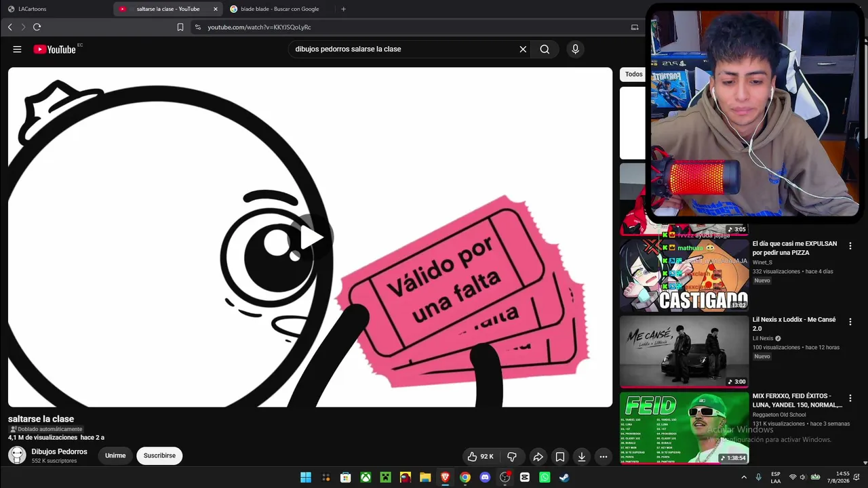
Task: Go to the YouTube home logo
Action: (x=54, y=49)
